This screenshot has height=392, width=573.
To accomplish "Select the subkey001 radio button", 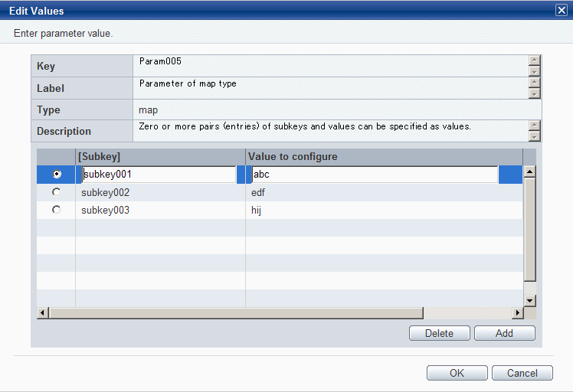I will (x=57, y=174).
